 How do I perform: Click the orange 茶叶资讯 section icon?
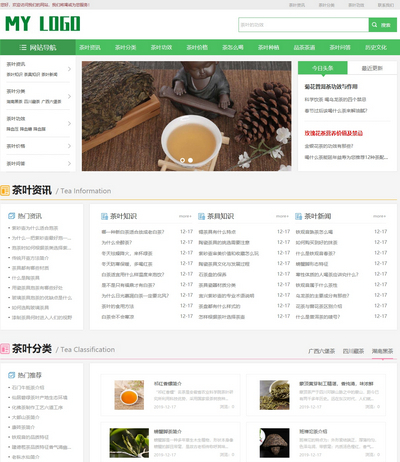click(5, 191)
